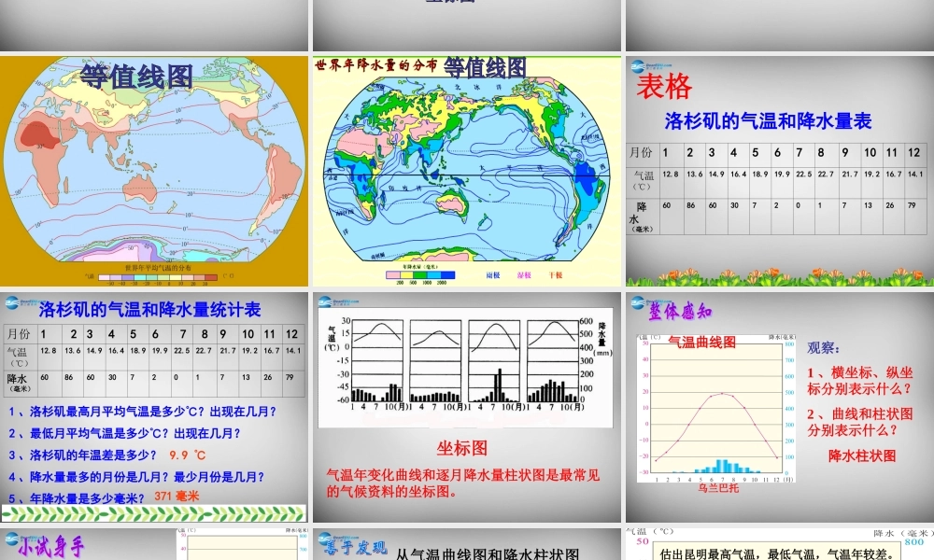
Task: Click the blue '雨极' legend label
Action: pyautogui.click(x=493, y=275)
